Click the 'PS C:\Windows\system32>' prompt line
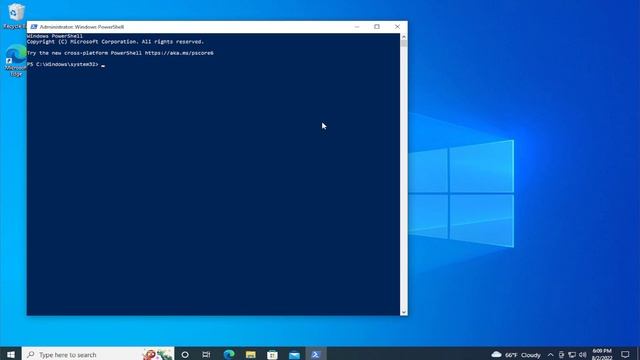This screenshot has width=640, height=360. (62, 64)
